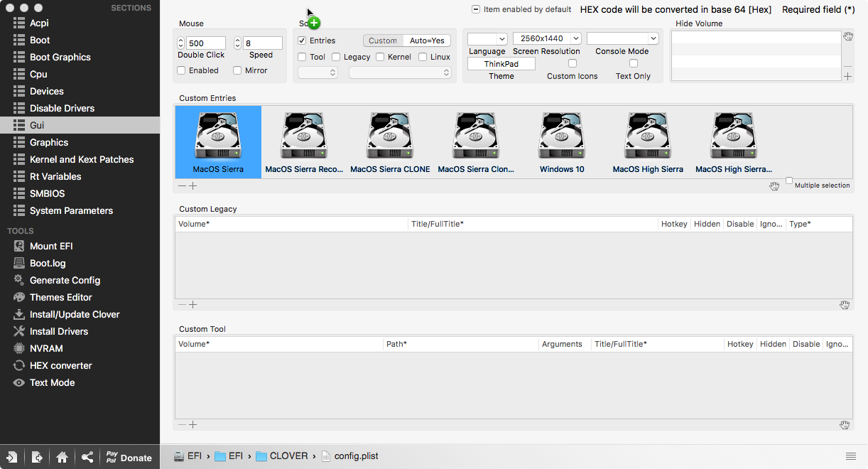The width and height of the screenshot is (868, 469).
Task: Open the wide dropdown below Kernel checkbox
Action: tap(400, 72)
